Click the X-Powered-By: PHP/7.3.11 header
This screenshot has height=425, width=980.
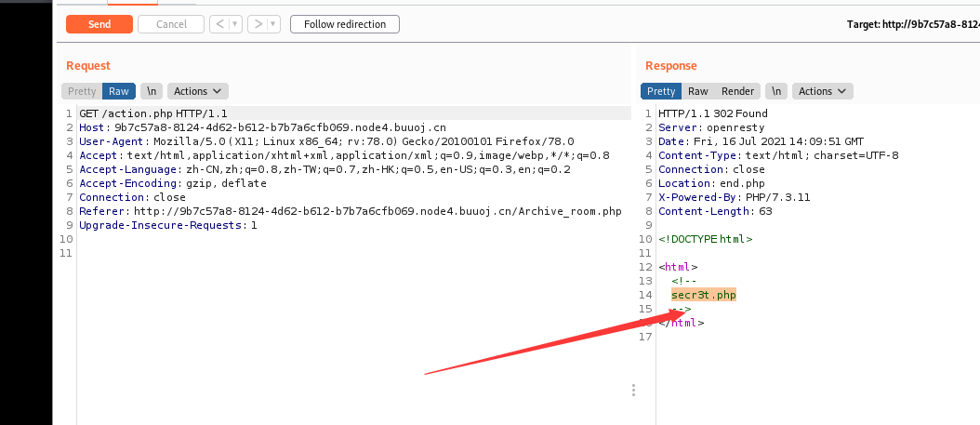point(735,197)
